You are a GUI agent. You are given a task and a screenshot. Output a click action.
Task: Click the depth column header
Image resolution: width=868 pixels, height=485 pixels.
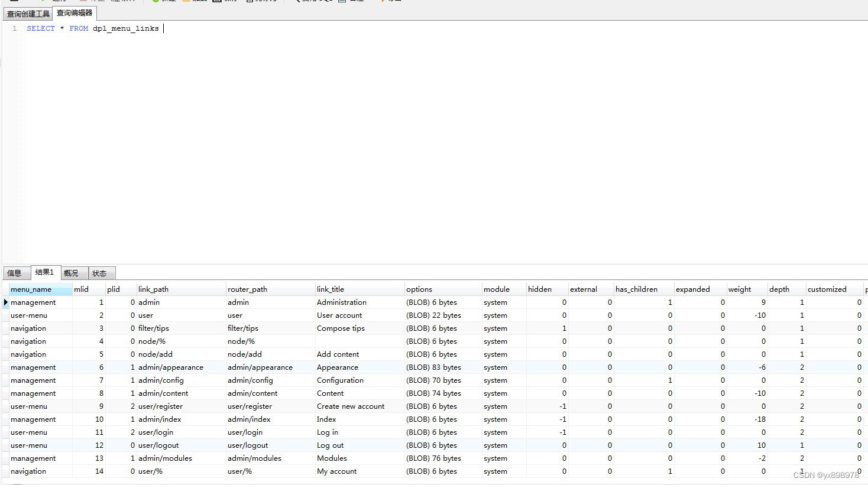click(787, 289)
